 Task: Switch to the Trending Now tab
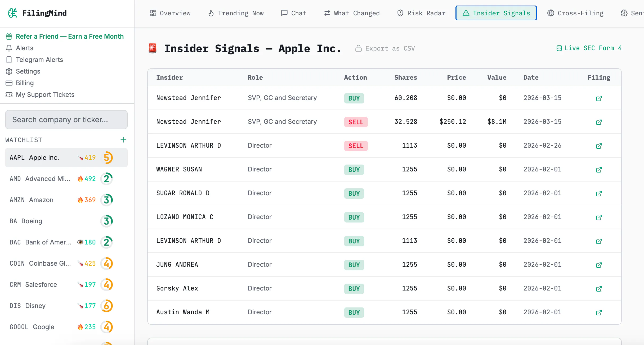(236, 13)
